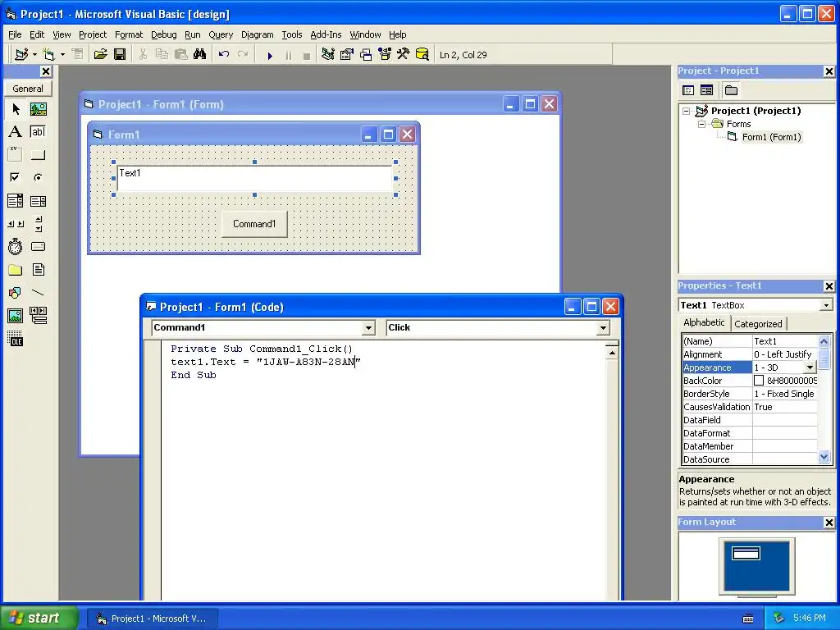Screen dimensions: 840x630
Task: Select the Line tool in toolbox
Action: [38, 293]
